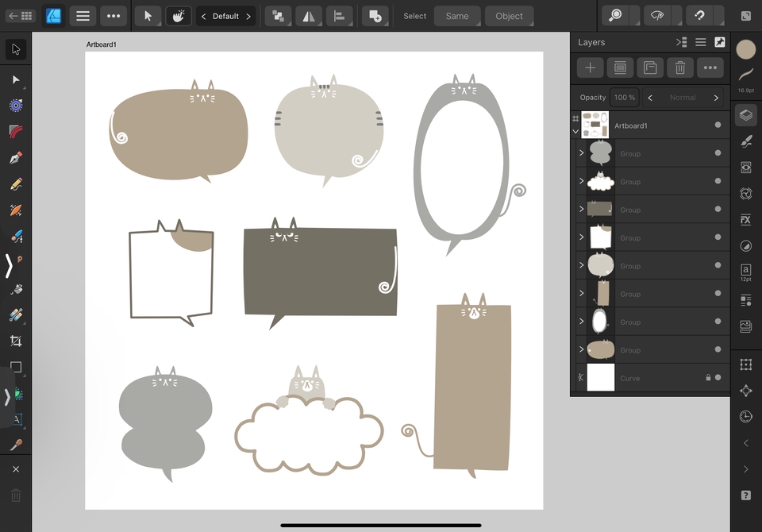Screen dimensions: 762x532
Task: Click the X deselect icon
Action: click(16, 469)
